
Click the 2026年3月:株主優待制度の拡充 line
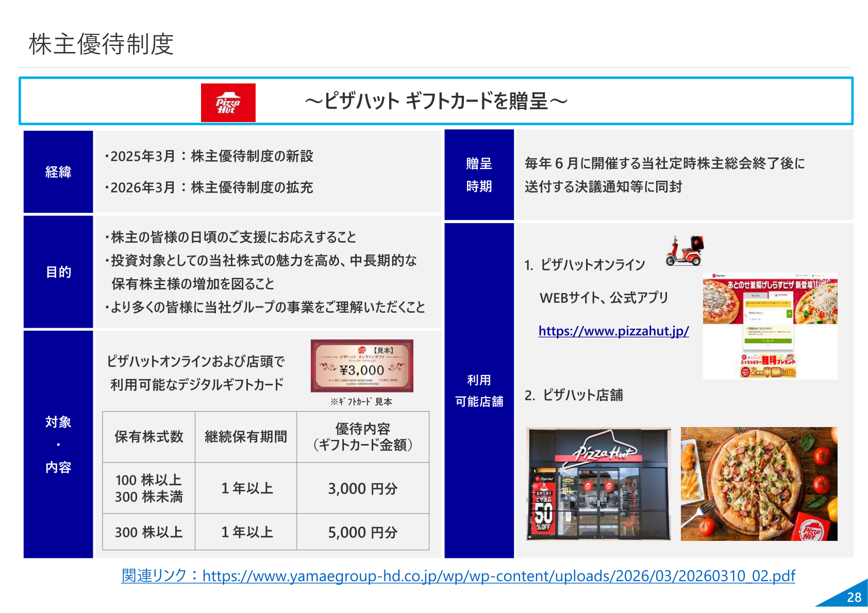click(209, 188)
